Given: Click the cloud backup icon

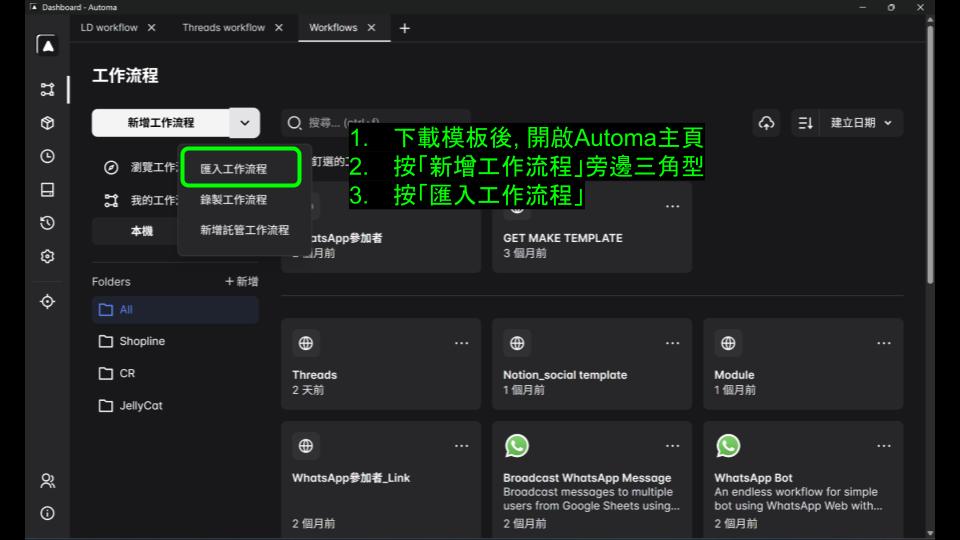Looking at the screenshot, I should click(766, 123).
